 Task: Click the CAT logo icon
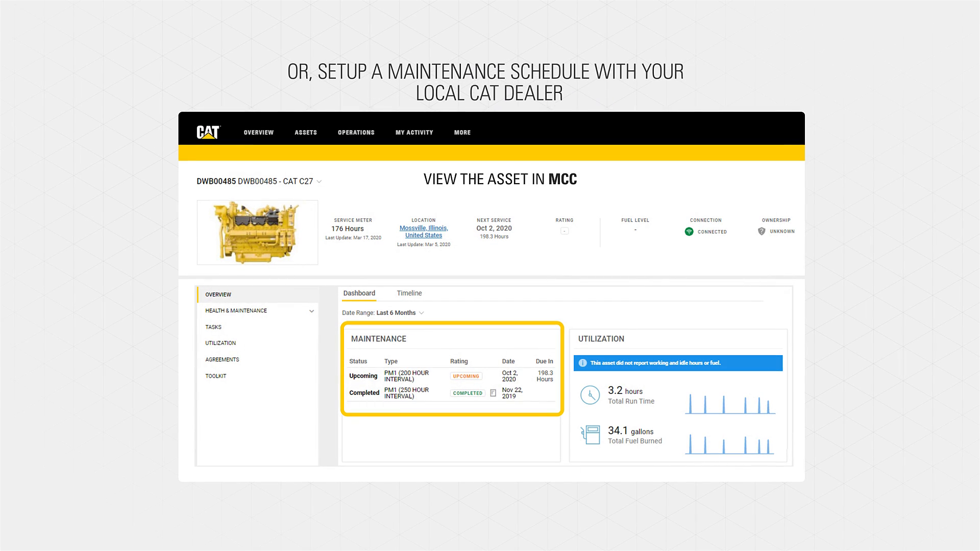[x=208, y=132]
